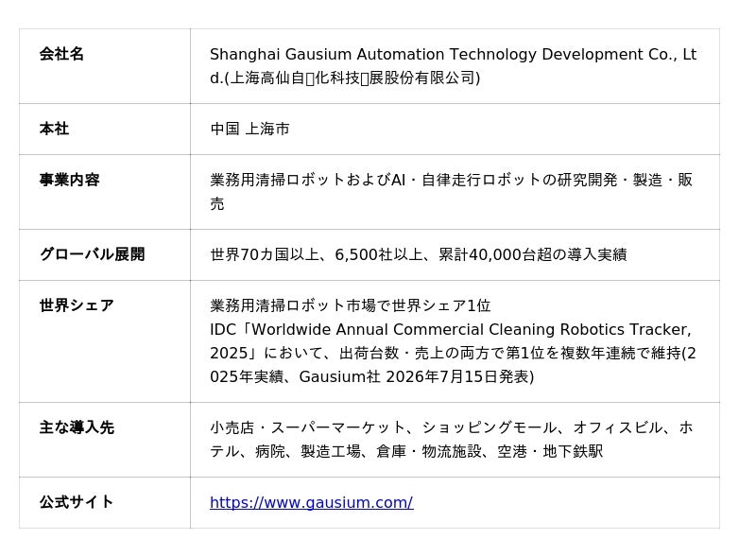Click the 売 character under 事業内容 description
This screenshot has width=756, height=557.
[217, 203]
